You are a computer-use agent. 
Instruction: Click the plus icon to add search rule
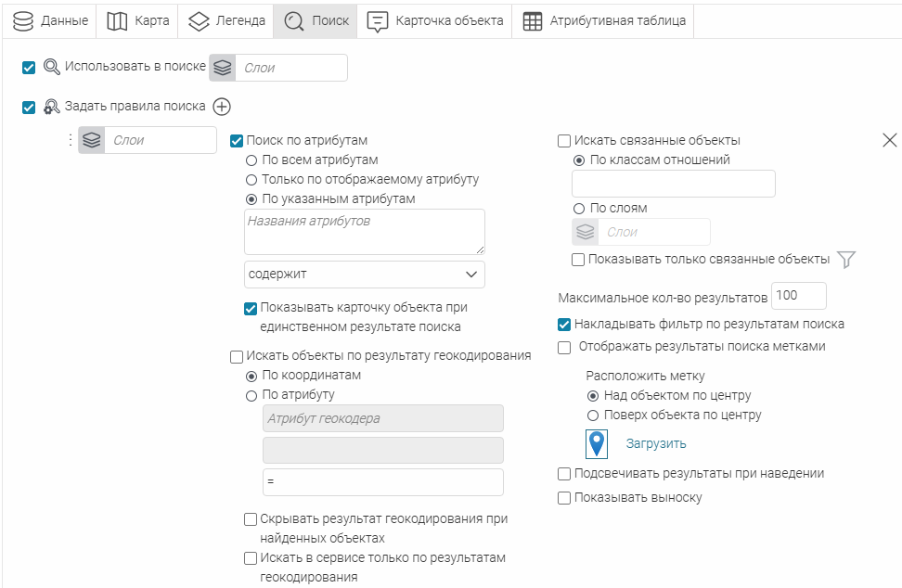click(x=222, y=107)
